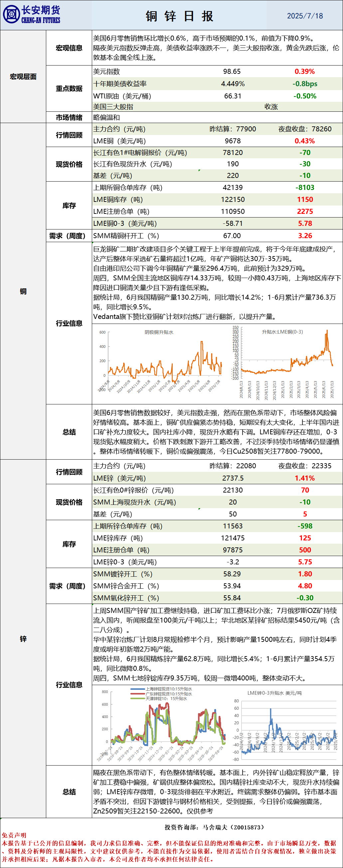Click the "SMM镀锌开工（%）" row label
Image resolution: width=343 pixels, height=868 pixels.
[123, 574]
